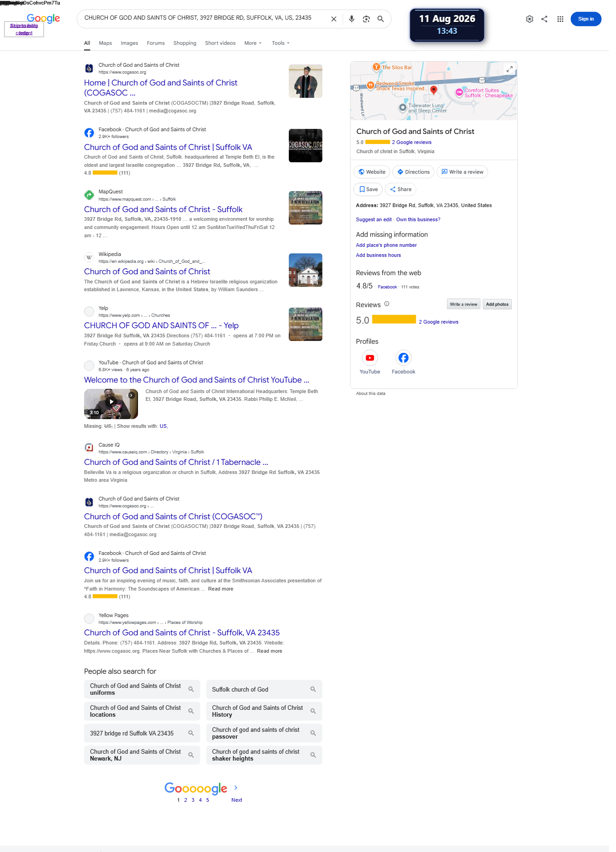Play the YouTube video thumbnail

[111, 404]
